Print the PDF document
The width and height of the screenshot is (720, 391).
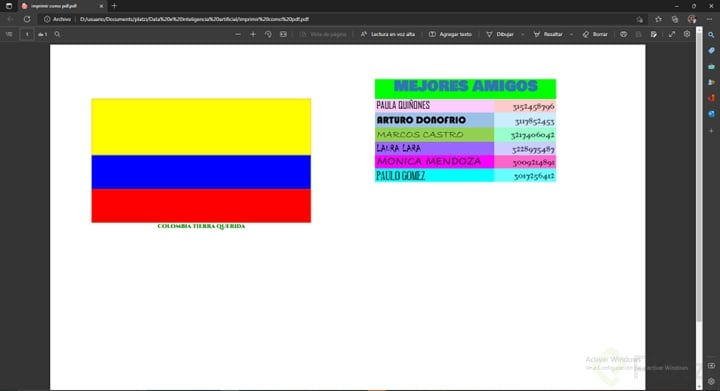[623, 34]
